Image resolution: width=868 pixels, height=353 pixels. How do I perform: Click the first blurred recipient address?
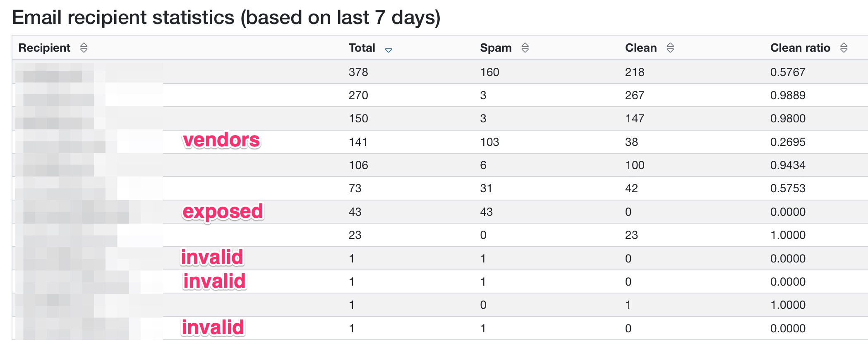[89, 72]
